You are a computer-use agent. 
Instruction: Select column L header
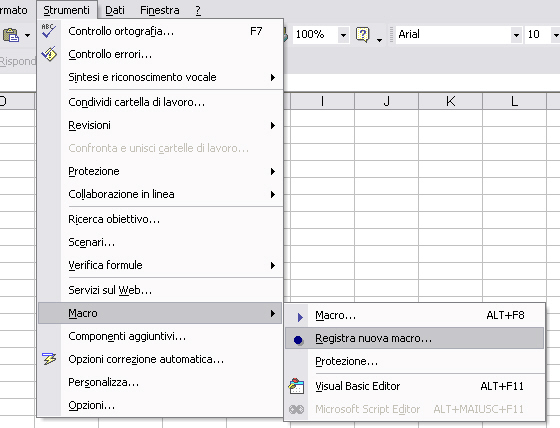[x=514, y=101]
